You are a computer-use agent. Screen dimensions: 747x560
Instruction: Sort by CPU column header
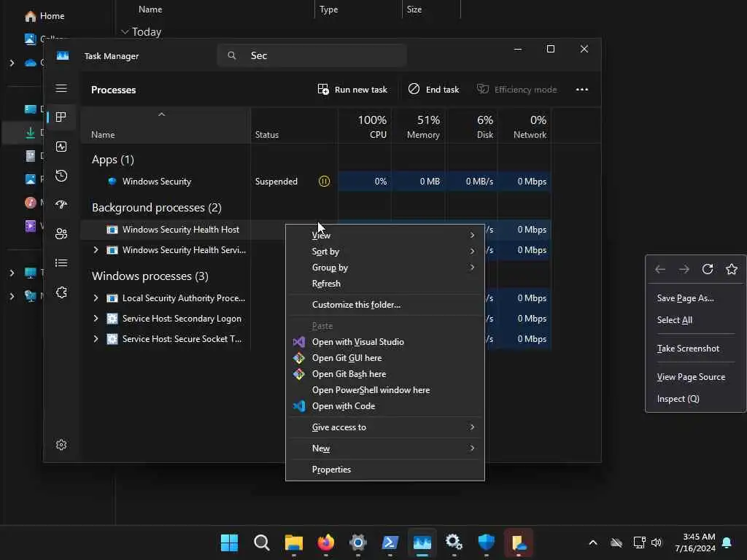[x=365, y=126]
